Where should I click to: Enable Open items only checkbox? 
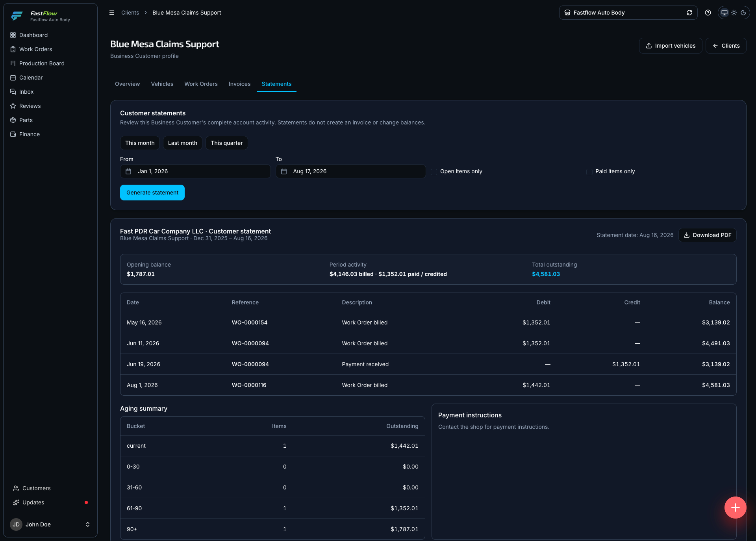(x=434, y=172)
